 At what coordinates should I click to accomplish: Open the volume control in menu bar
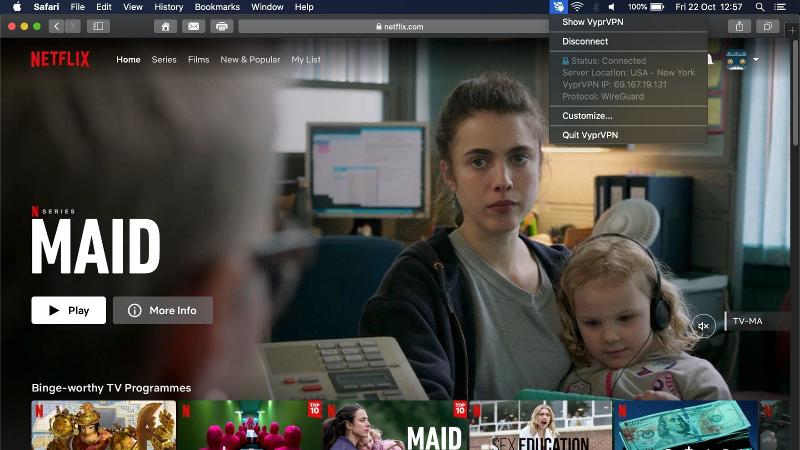pos(612,7)
